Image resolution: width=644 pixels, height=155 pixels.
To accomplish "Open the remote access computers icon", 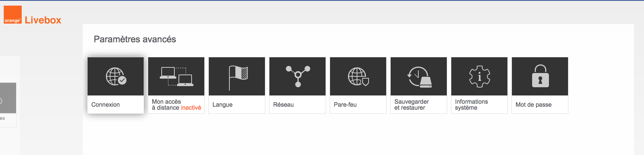I will click(176, 76).
